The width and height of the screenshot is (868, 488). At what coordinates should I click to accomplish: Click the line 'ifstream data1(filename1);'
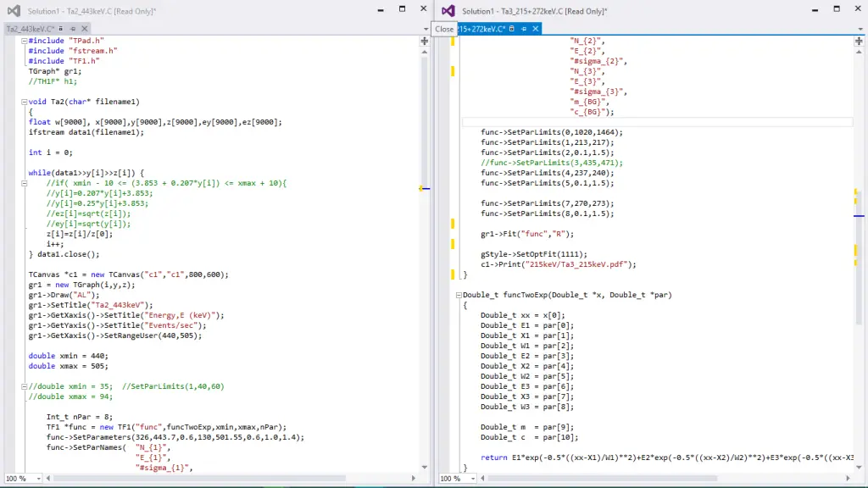pos(86,132)
